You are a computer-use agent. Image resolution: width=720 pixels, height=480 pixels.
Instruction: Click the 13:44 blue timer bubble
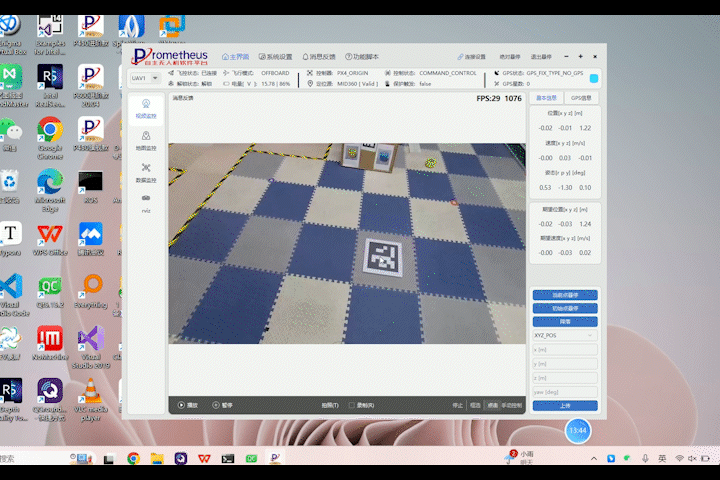point(578,430)
